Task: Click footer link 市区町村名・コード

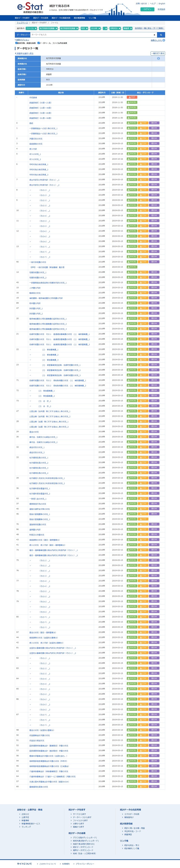Action: [x=133, y=831]
